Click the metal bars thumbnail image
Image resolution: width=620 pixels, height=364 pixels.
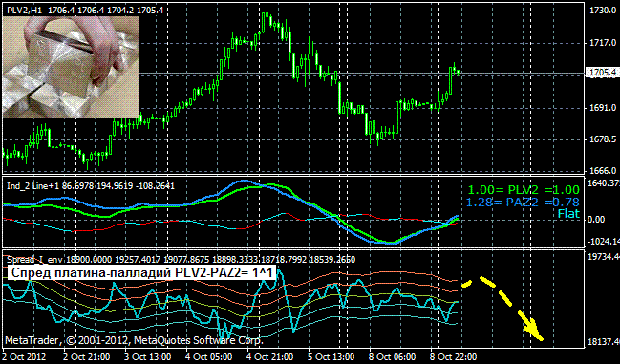(x=71, y=66)
